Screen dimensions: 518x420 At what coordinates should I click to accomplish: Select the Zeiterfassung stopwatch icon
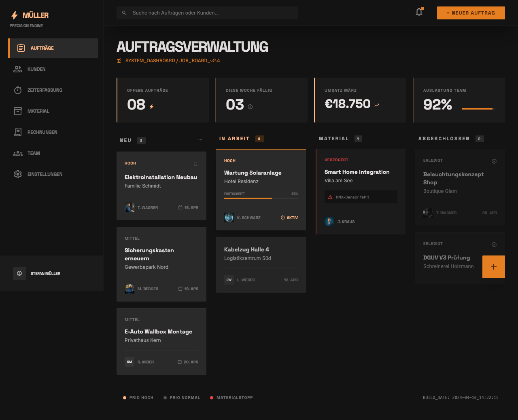click(18, 90)
